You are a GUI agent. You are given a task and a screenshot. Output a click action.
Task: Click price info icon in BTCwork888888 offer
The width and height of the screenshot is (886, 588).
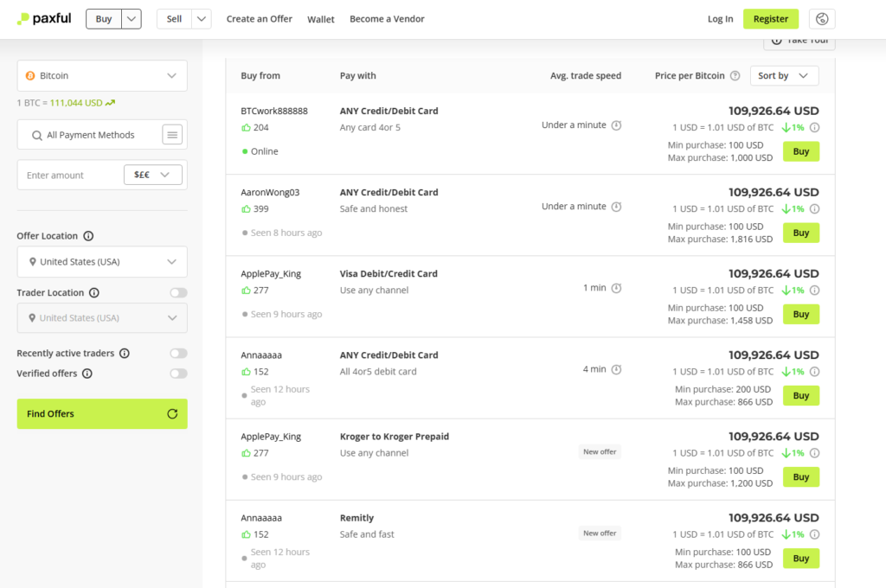coord(814,128)
